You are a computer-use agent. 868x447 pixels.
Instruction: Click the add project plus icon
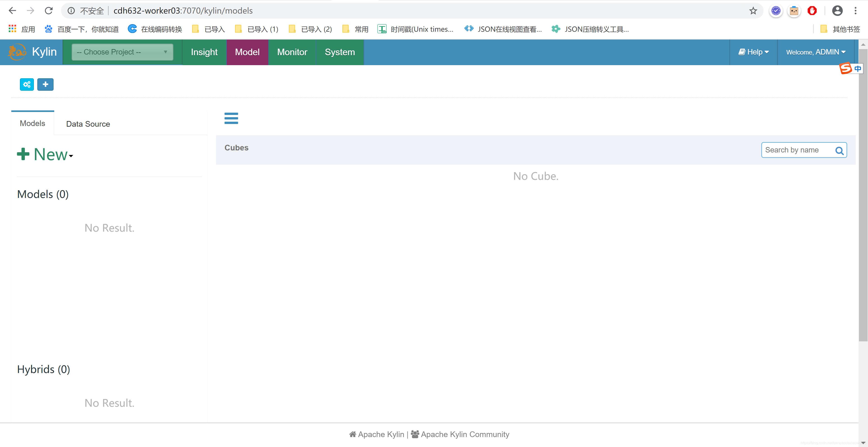(x=45, y=84)
